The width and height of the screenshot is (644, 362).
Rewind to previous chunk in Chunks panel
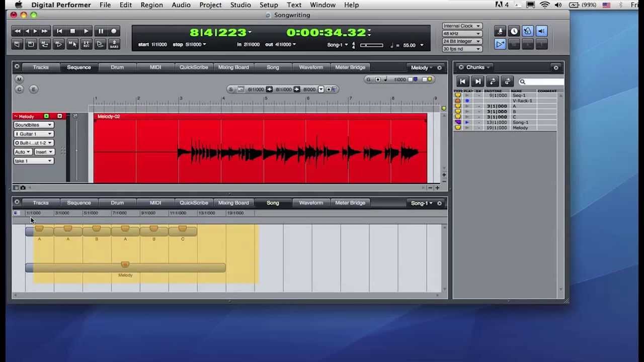pyautogui.click(x=463, y=81)
